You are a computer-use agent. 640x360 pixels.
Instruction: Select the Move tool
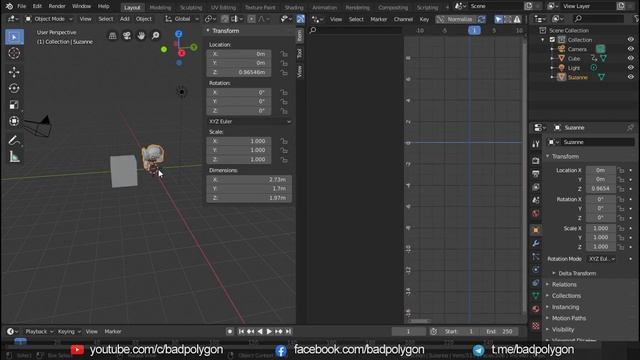pos(14,72)
